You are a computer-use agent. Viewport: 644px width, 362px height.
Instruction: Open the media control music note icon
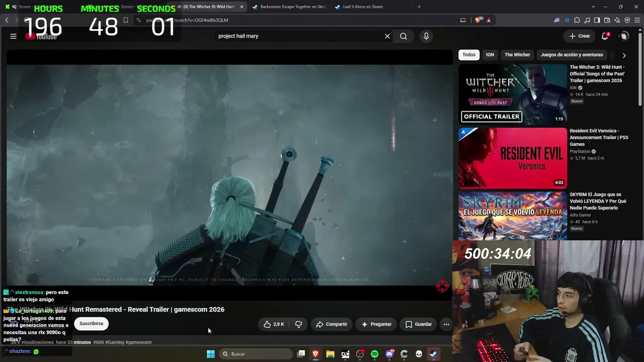[x=587, y=20]
